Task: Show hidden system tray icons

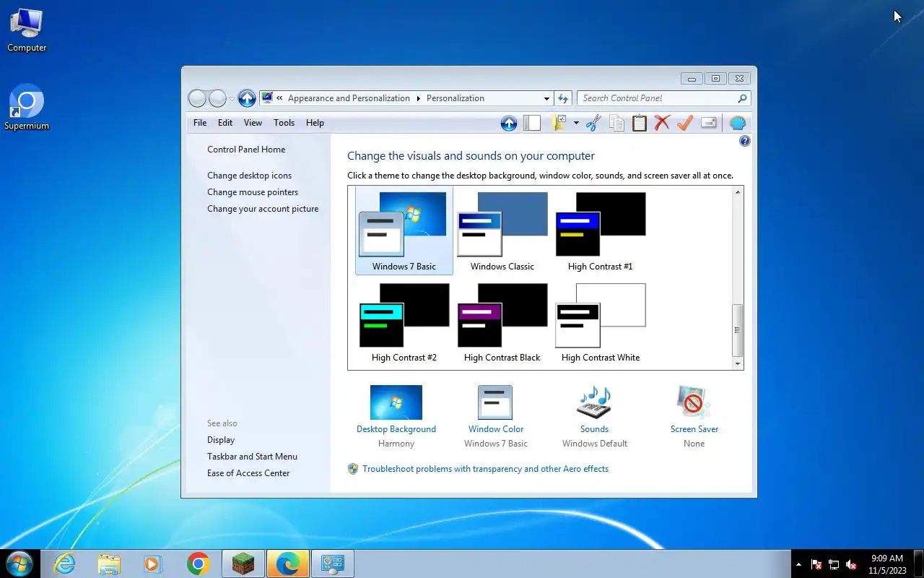Action: click(x=798, y=564)
